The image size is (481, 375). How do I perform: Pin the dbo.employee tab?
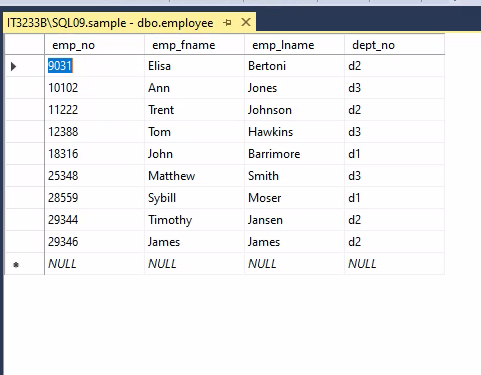click(227, 23)
